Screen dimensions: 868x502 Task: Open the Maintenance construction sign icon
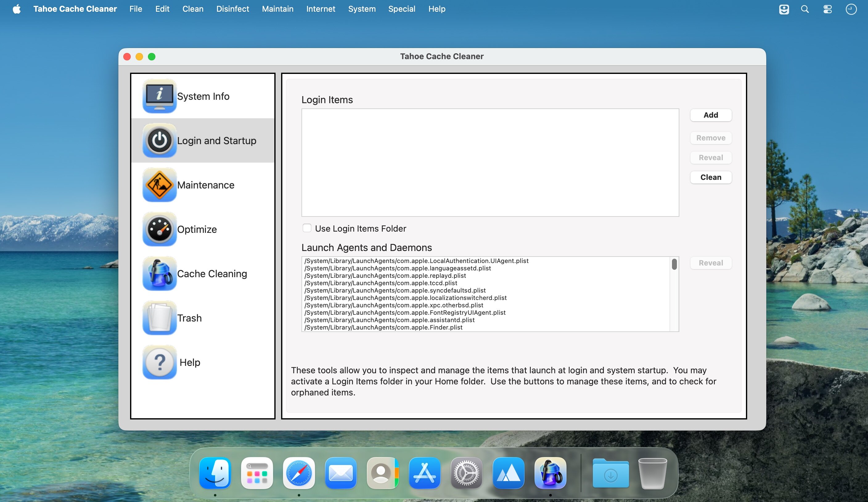coord(159,185)
